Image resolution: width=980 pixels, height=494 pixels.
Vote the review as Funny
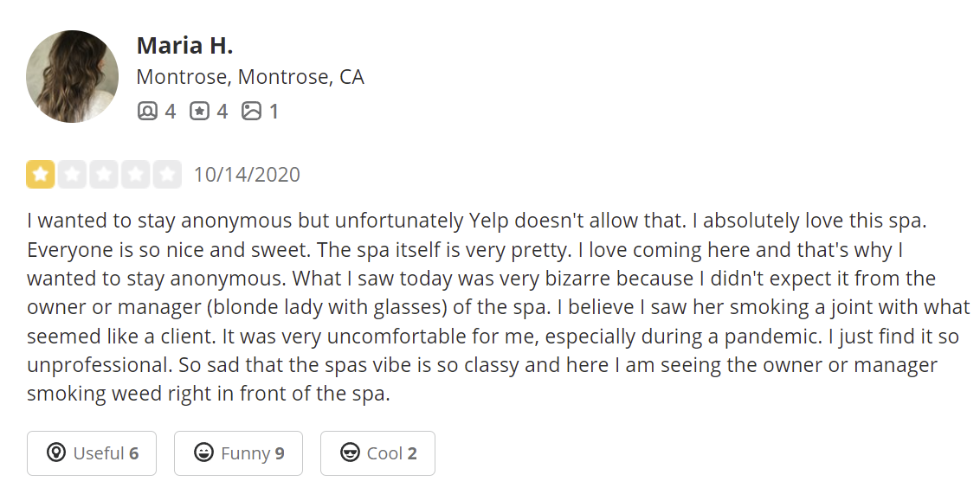click(x=238, y=453)
